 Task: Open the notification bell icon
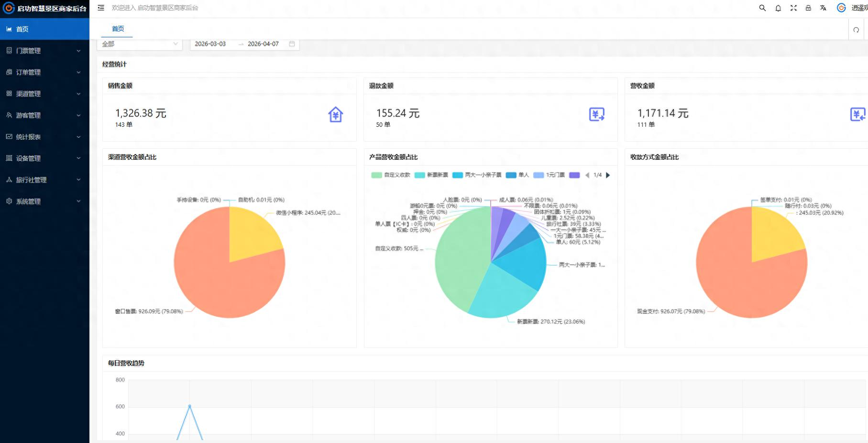click(778, 8)
